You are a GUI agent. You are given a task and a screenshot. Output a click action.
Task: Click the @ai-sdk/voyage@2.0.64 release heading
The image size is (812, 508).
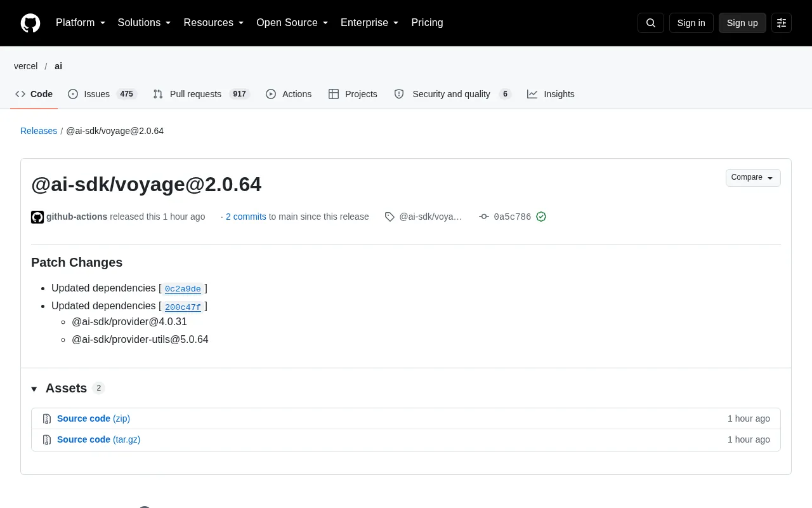147,184
